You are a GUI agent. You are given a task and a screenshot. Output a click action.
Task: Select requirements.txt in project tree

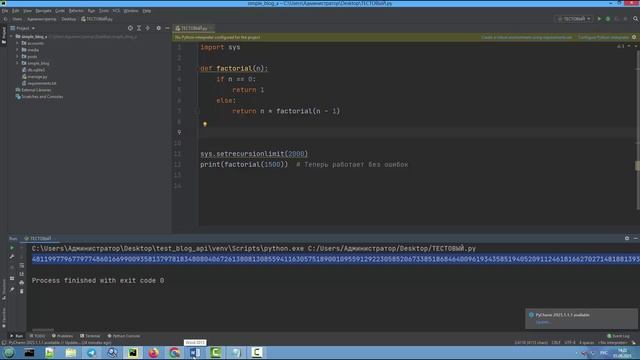39,83
